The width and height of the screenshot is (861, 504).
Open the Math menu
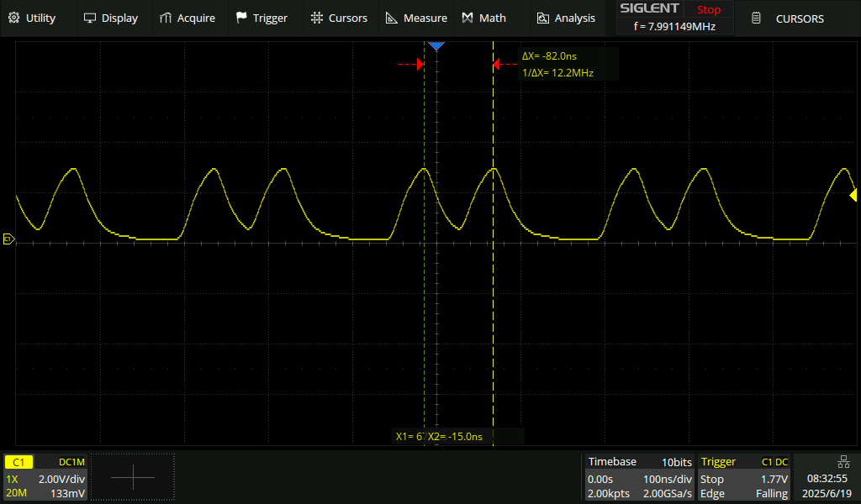click(483, 18)
